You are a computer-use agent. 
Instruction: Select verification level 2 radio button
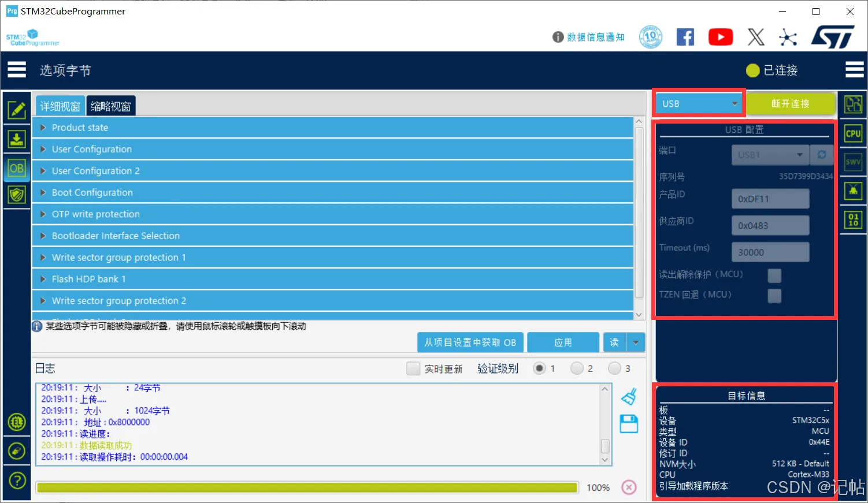tap(577, 368)
